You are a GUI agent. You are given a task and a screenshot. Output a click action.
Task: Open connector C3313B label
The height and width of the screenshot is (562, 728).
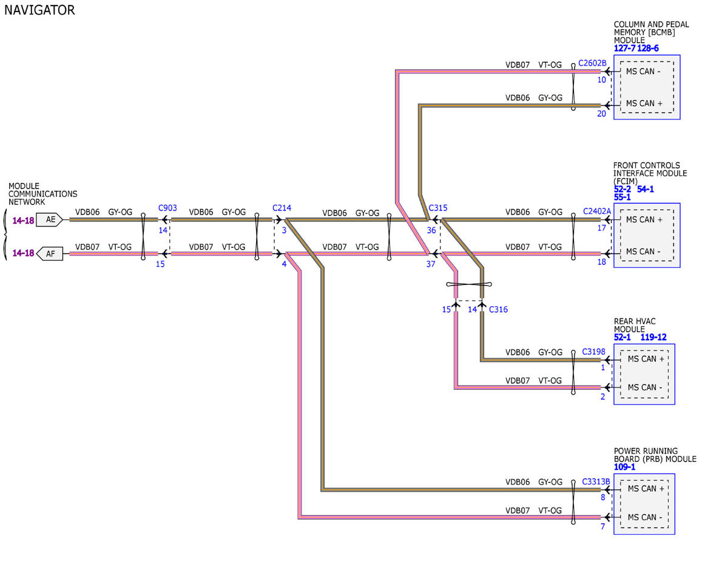coord(596,482)
